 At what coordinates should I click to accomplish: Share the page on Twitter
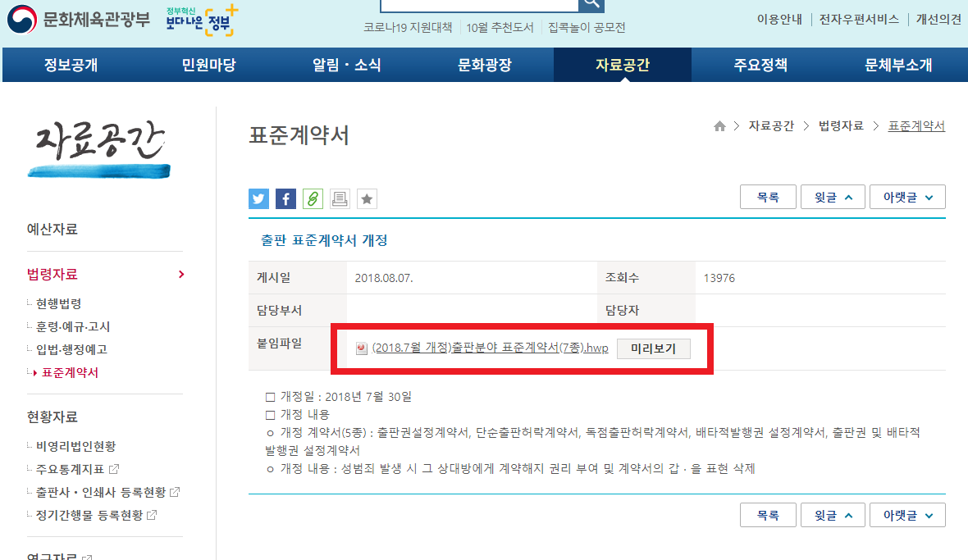tap(258, 198)
